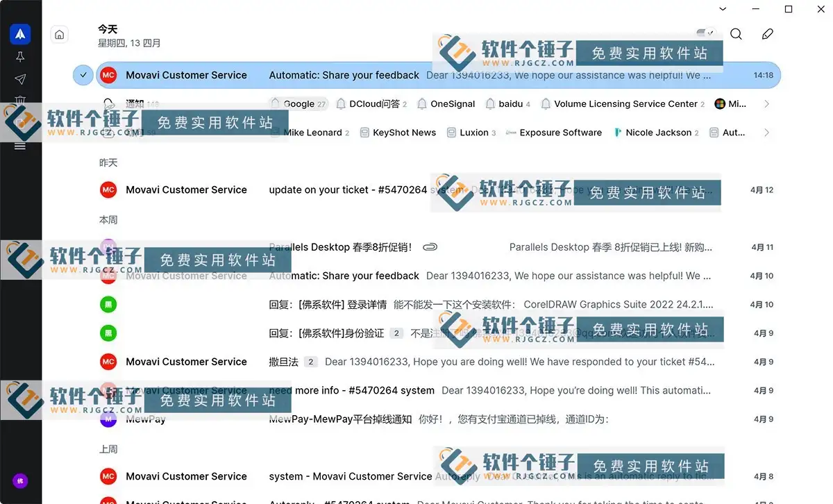Open the pinned emails pin icon

click(20, 57)
